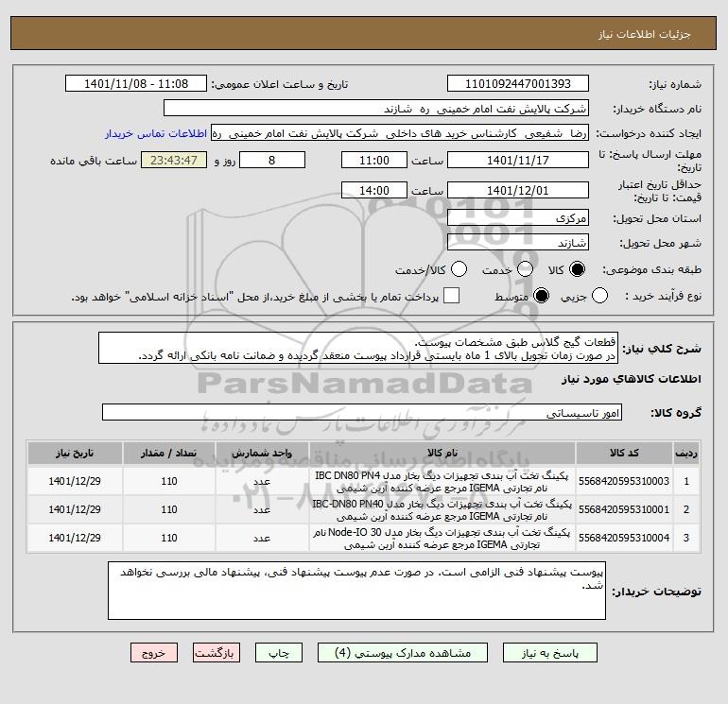Click the request creator field رضا شفیعی
This screenshot has width=728, height=704.
[x=400, y=133]
